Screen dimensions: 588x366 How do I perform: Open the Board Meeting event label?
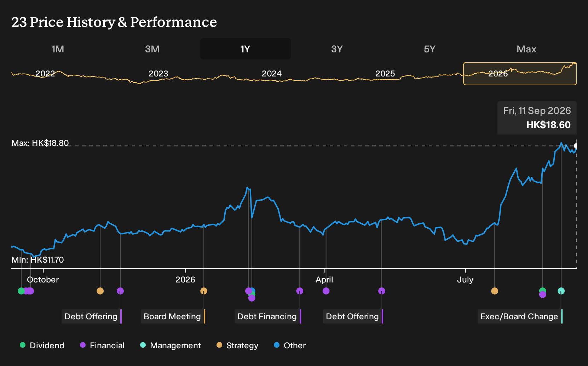coord(173,316)
